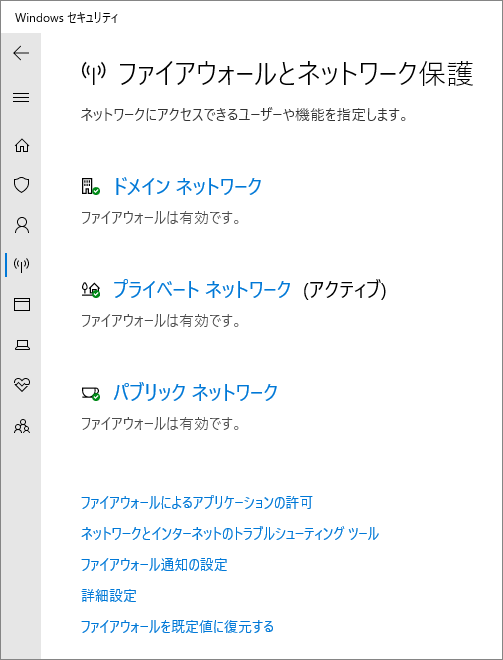
Task: Click the (アクティブ) label
Action: [345, 290]
